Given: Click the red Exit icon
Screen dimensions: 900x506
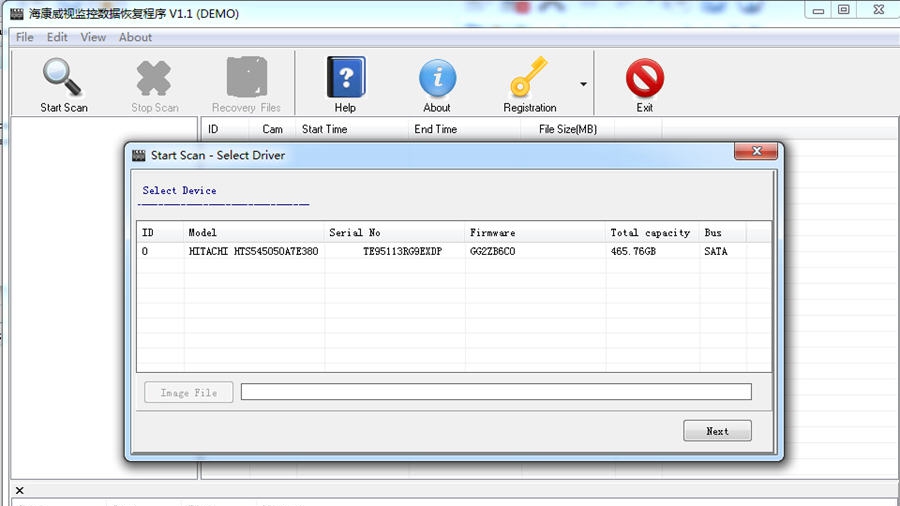Looking at the screenshot, I should [644, 79].
